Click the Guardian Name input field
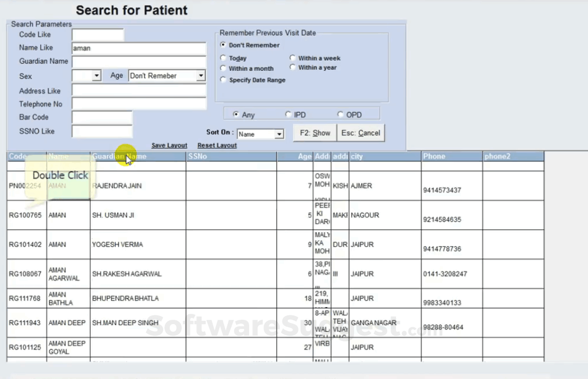588x379 pixels. [x=139, y=61]
